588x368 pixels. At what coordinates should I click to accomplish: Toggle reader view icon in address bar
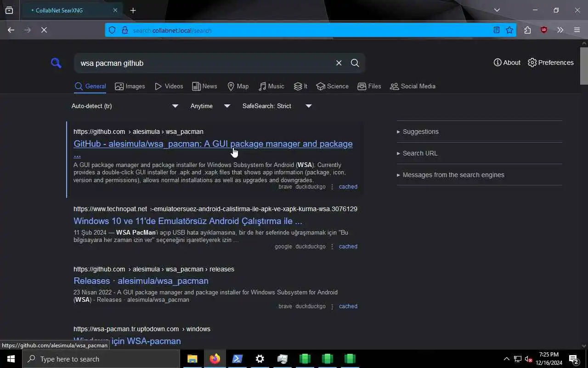click(x=497, y=30)
